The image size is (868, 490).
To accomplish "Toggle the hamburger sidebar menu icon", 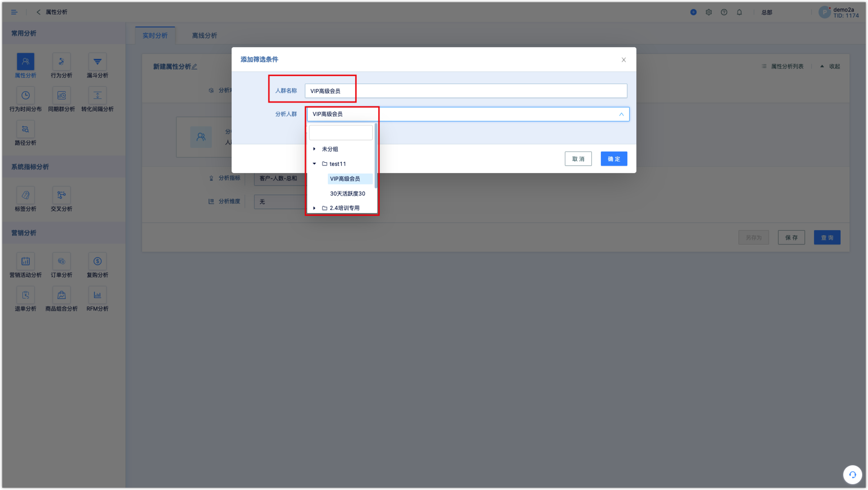I will 14,12.
